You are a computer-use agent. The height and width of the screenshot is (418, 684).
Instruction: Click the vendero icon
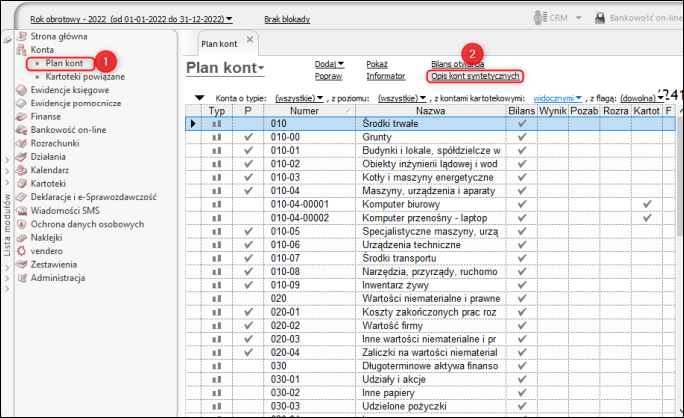[21, 251]
